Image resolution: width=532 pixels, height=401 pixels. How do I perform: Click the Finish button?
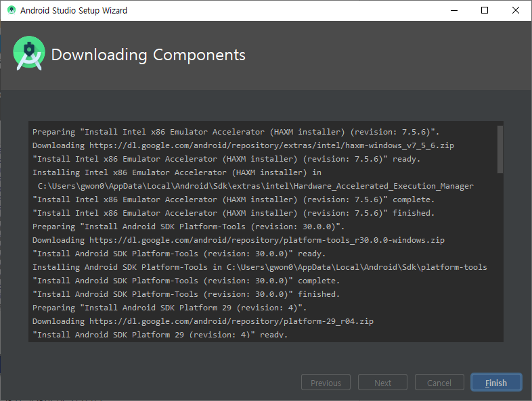pyautogui.click(x=496, y=382)
